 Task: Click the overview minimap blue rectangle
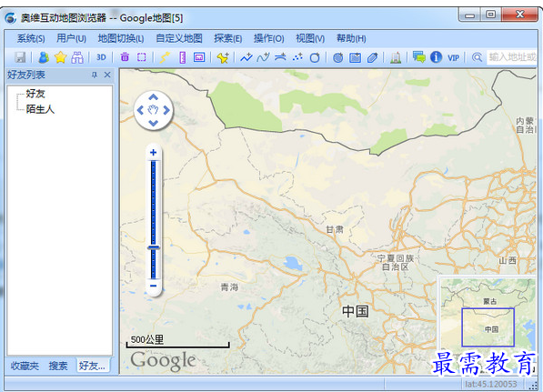click(488, 327)
